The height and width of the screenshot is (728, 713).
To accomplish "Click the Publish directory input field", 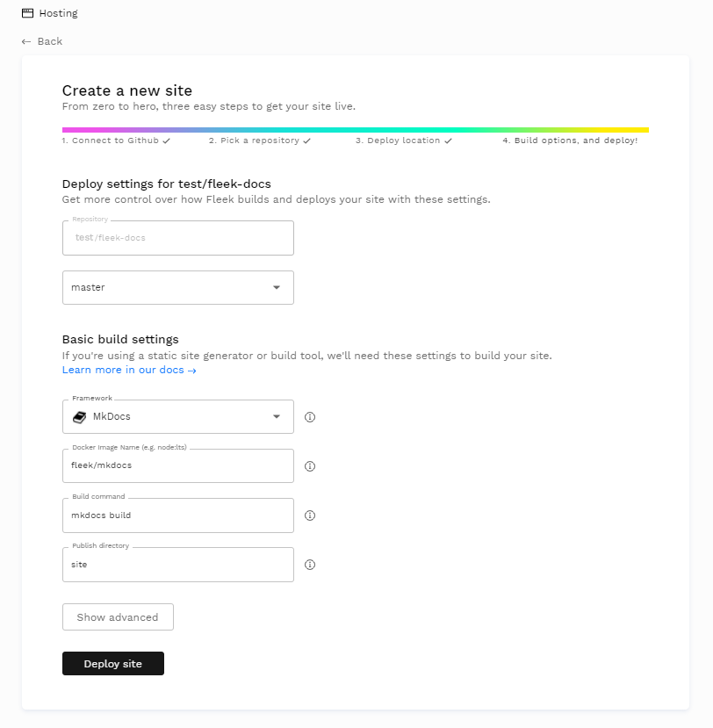I will tap(177, 565).
